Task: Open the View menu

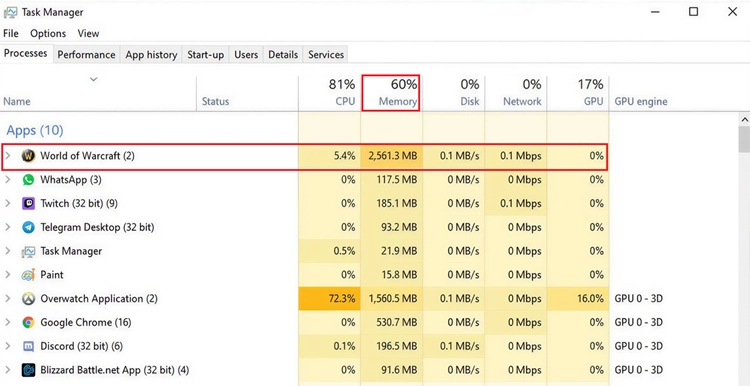Action: 88,33
